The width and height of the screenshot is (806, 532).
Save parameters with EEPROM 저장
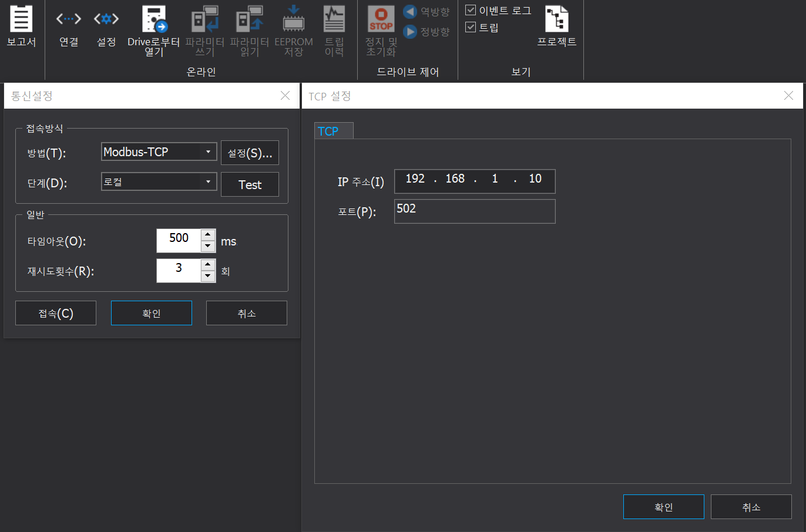click(x=293, y=25)
